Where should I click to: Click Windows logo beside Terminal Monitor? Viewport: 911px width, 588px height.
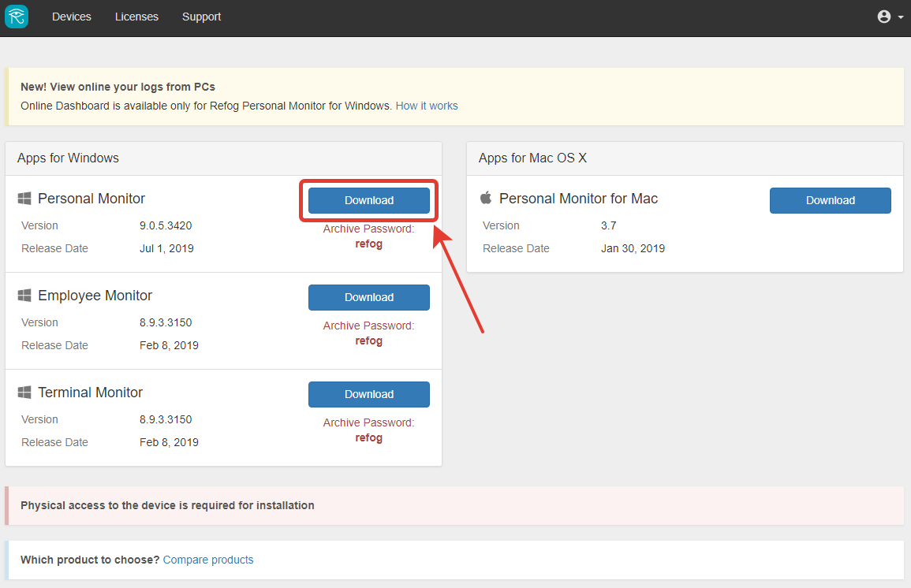click(24, 393)
